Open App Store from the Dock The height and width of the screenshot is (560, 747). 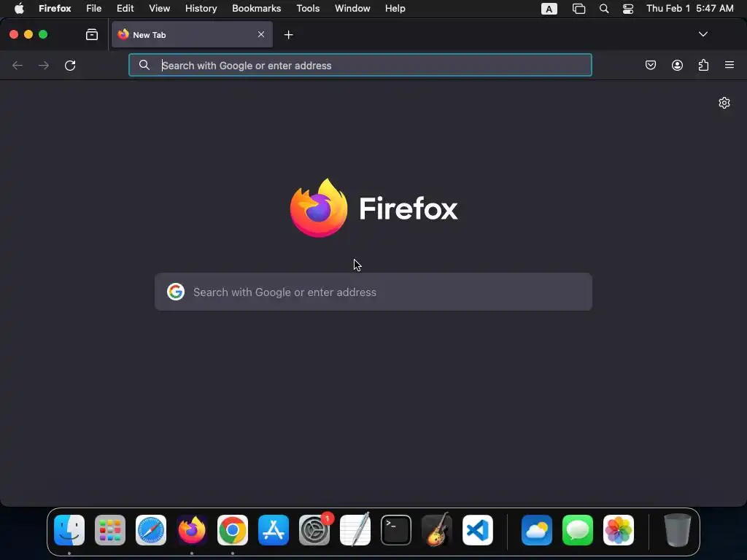[x=274, y=530]
